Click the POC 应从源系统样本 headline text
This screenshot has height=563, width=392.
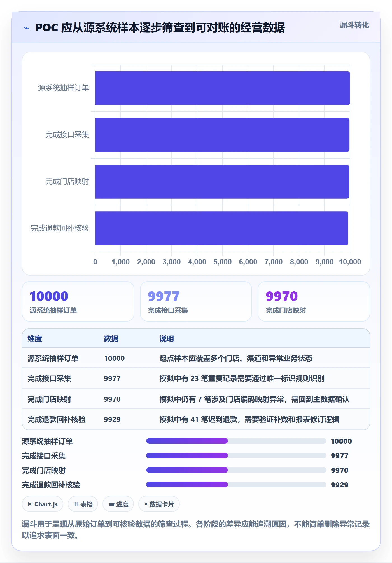[x=160, y=28]
